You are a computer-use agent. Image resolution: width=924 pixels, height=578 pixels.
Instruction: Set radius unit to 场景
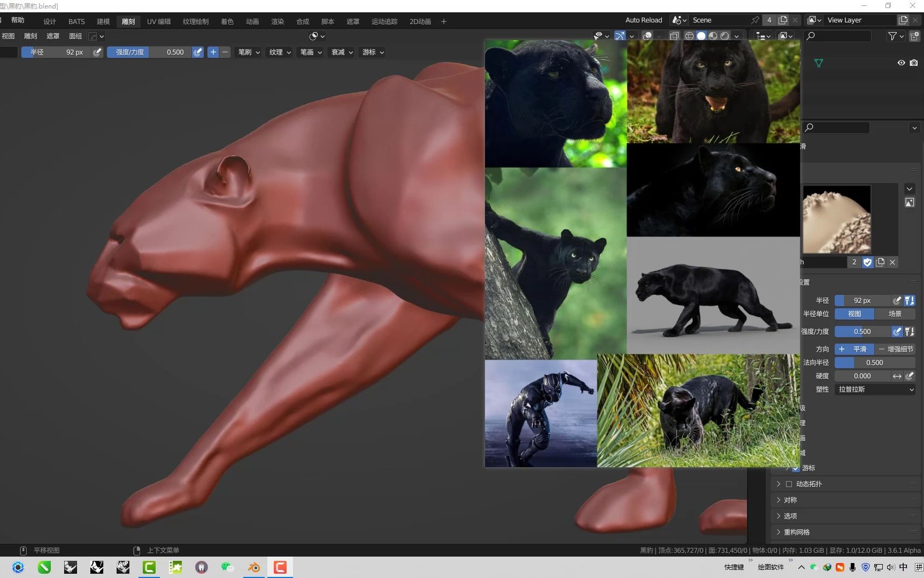coord(895,314)
